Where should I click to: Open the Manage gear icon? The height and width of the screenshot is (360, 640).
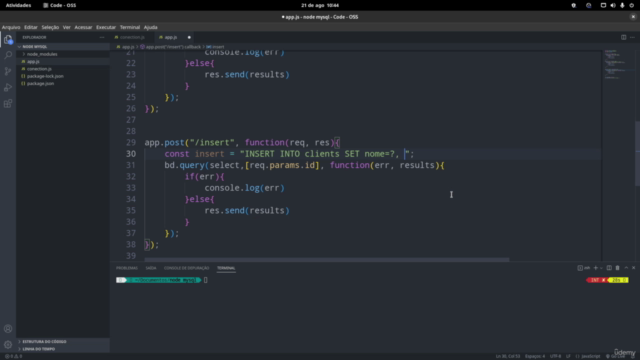[8, 344]
